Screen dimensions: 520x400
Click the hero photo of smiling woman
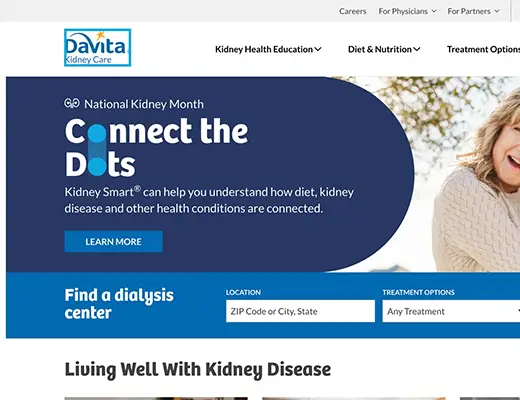click(x=467, y=173)
